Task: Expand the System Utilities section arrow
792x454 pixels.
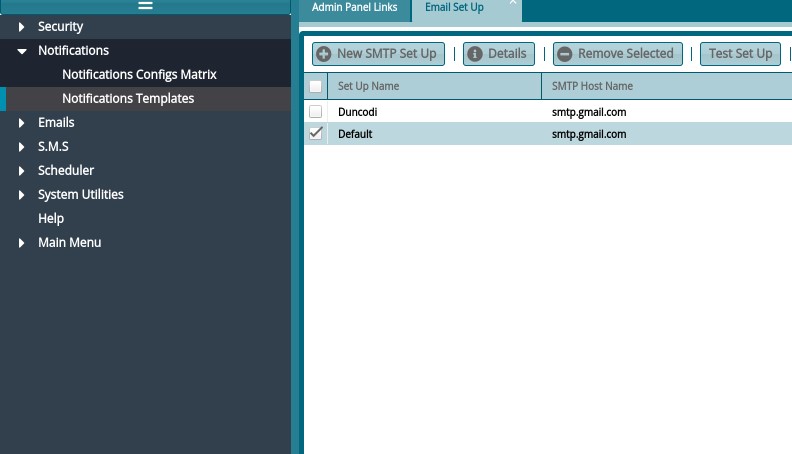Action: (22, 195)
